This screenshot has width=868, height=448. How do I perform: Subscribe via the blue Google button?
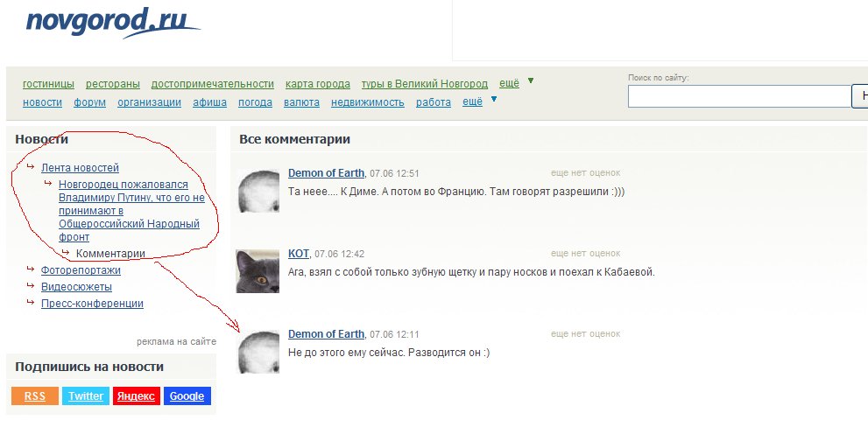187,396
